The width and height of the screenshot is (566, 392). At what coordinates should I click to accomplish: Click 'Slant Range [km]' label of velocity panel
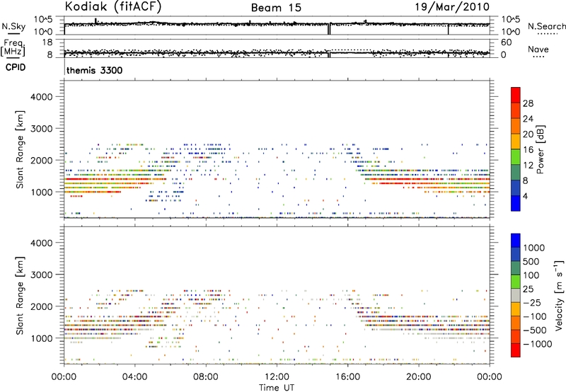tap(20, 296)
